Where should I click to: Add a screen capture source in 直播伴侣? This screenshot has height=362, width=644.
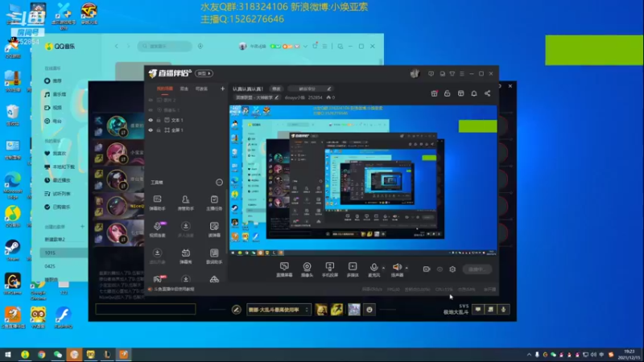pos(284,269)
